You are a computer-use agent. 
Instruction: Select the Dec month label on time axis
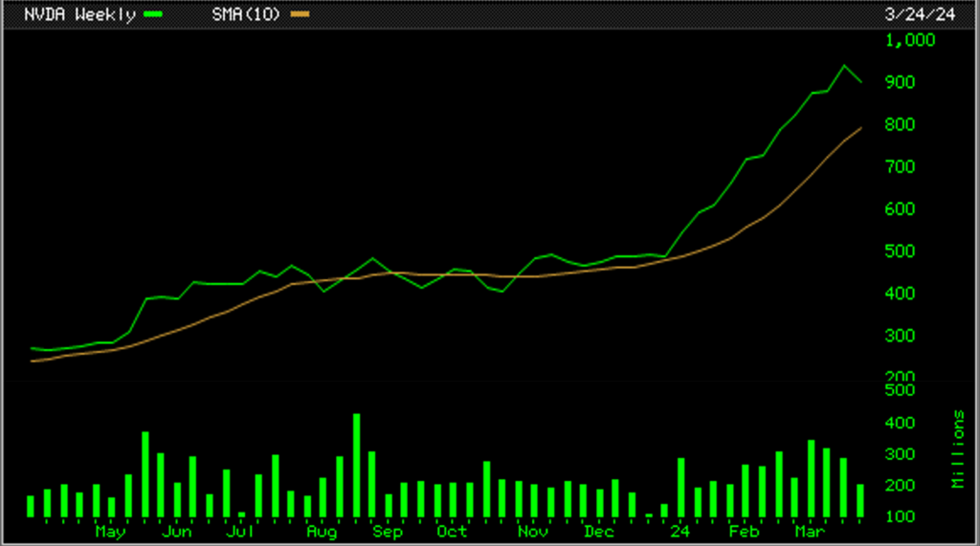tap(599, 531)
